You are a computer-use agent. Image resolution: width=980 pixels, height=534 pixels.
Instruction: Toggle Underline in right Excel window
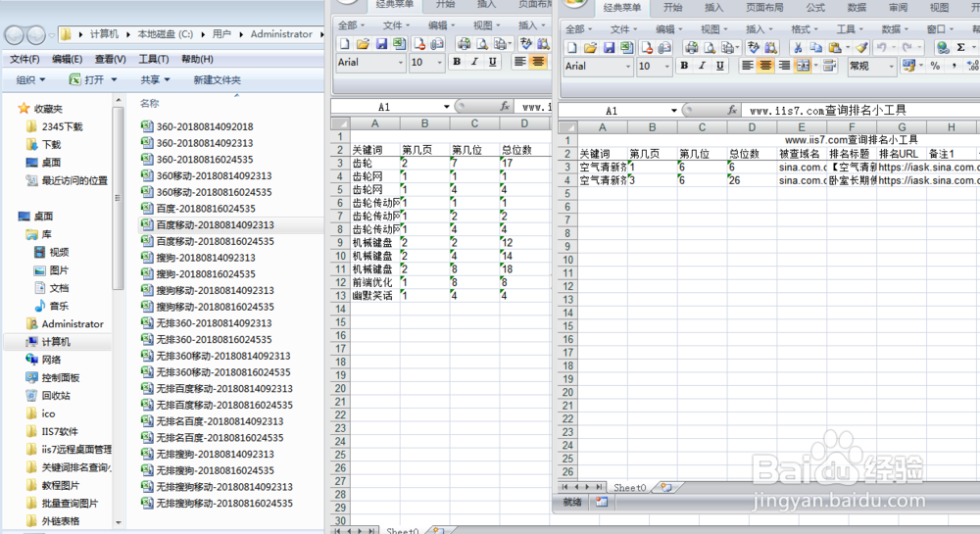click(720, 66)
